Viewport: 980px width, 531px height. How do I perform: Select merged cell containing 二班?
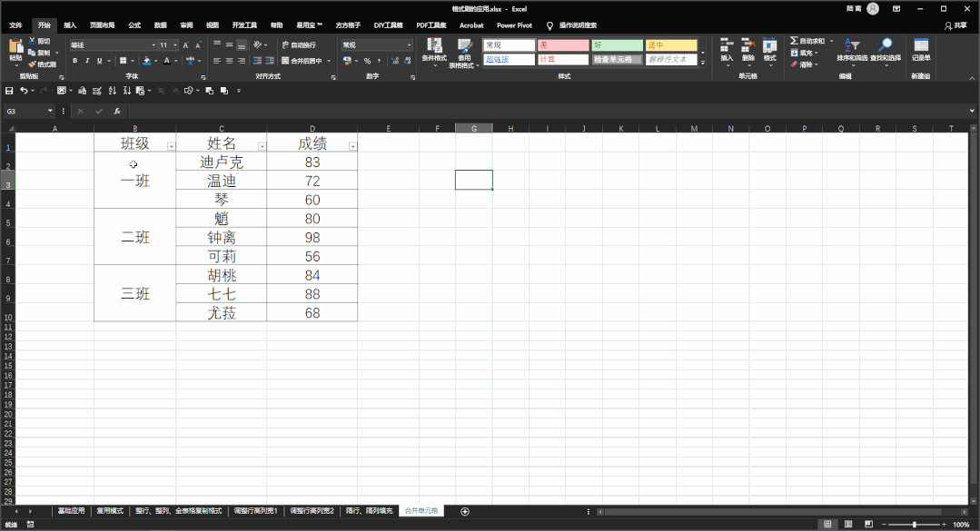135,238
